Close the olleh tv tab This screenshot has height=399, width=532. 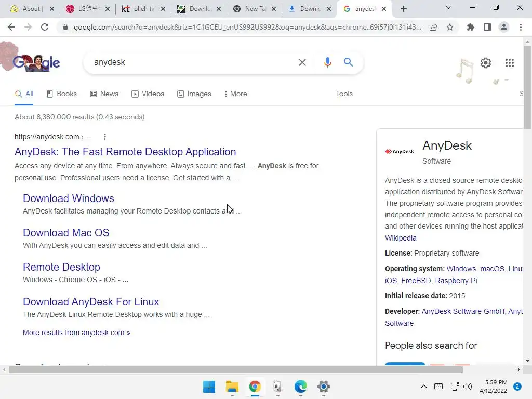163,9
